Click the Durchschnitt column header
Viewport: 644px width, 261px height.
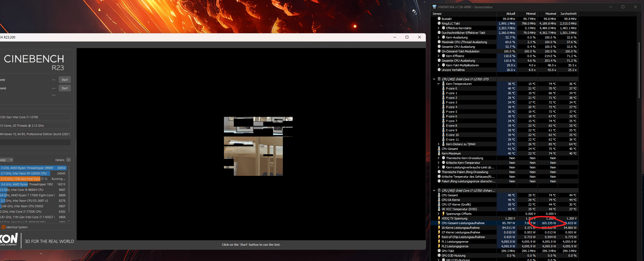pos(568,14)
